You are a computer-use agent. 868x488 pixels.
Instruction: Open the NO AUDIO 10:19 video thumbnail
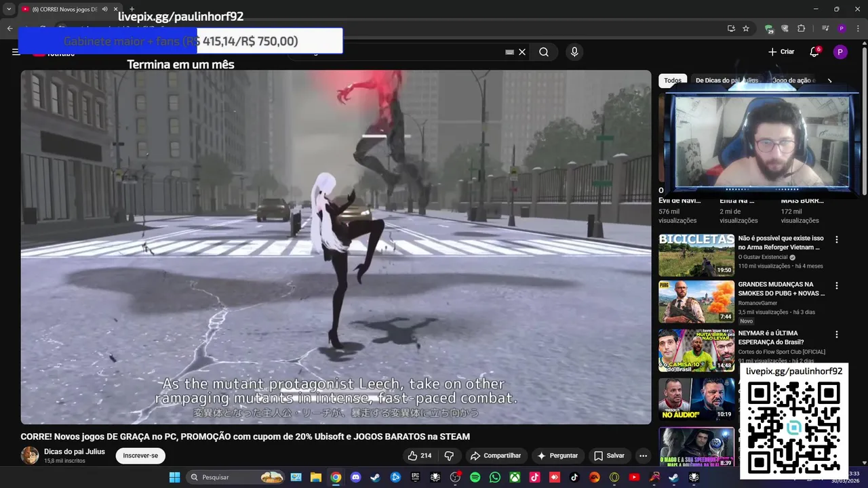[696, 399]
